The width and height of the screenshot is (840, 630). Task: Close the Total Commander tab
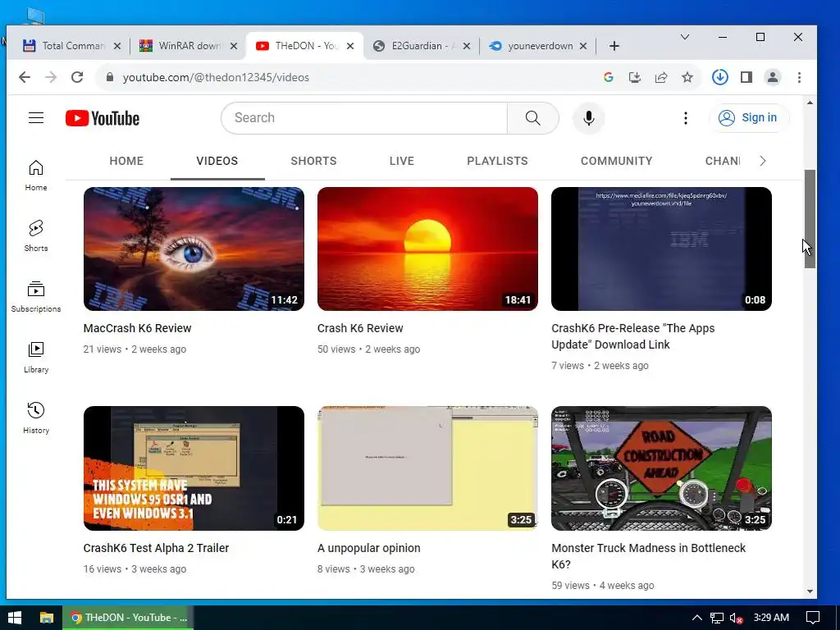(117, 46)
